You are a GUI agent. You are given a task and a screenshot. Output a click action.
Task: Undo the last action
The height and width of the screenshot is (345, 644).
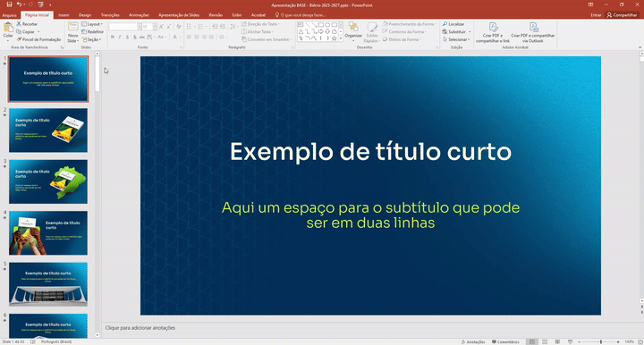pyautogui.click(x=19, y=4)
